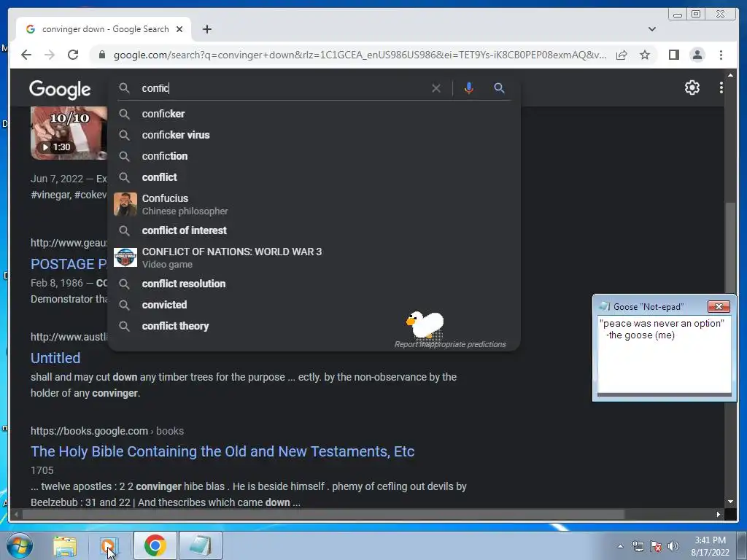Click the Goose Not-epad text area
747x560 pixels.
pyautogui.click(x=664, y=354)
